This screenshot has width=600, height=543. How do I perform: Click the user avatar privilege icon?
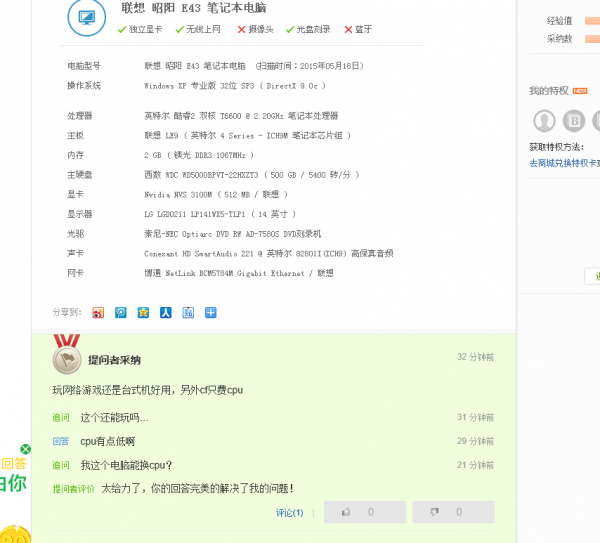coord(544,121)
